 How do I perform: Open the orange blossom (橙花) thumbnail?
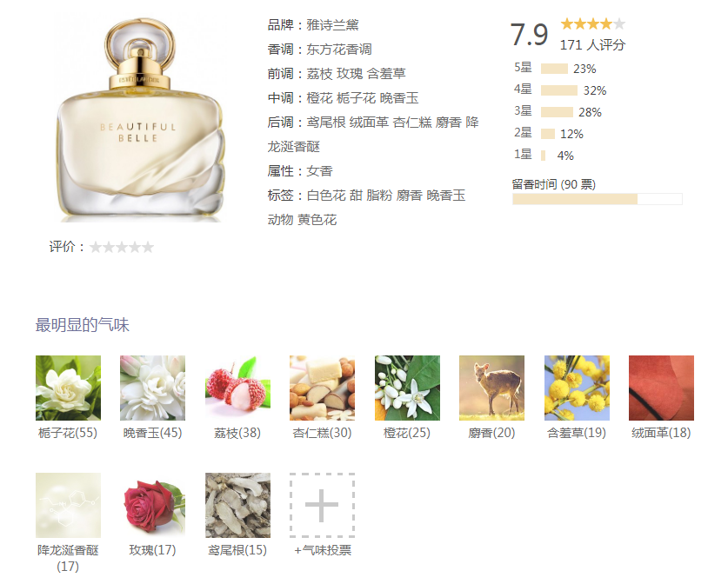click(x=407, y=388)
